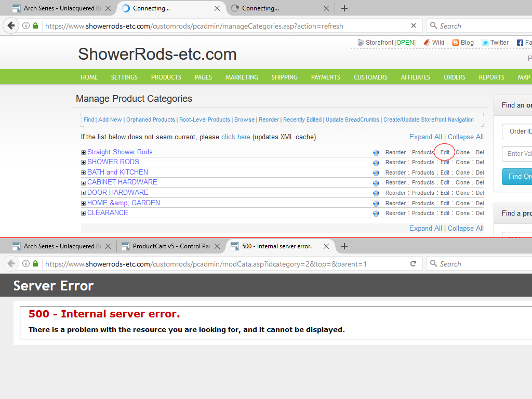The width and height of the screenshot is (532, 399).
Task: Reload the page in bottom browser window
Action: (x=413, y=263)
